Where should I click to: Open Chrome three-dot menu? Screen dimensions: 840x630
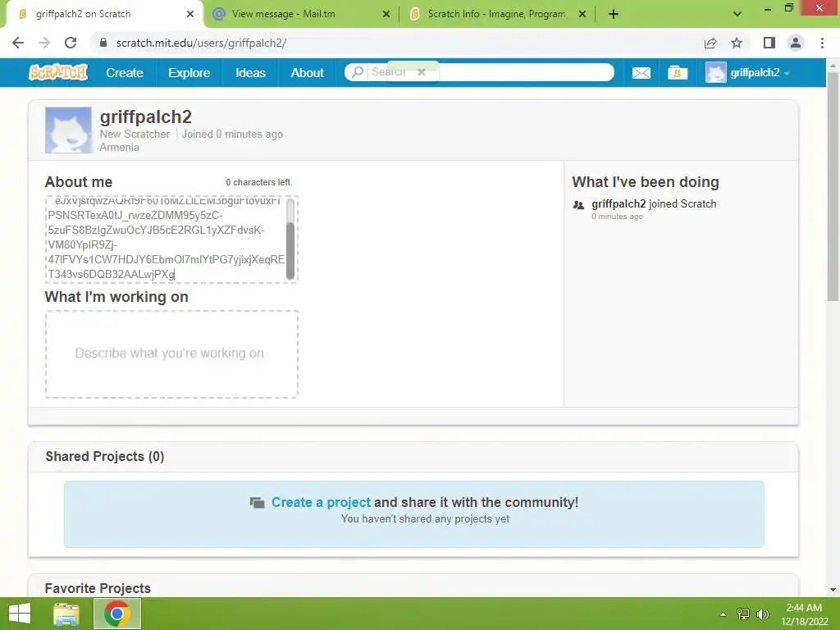[x=822, y=43]
